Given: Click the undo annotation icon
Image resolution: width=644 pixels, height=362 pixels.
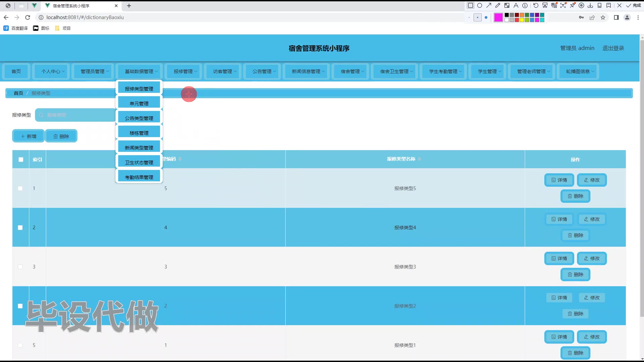Looking at the screenshot, I should tap(536, 5).
